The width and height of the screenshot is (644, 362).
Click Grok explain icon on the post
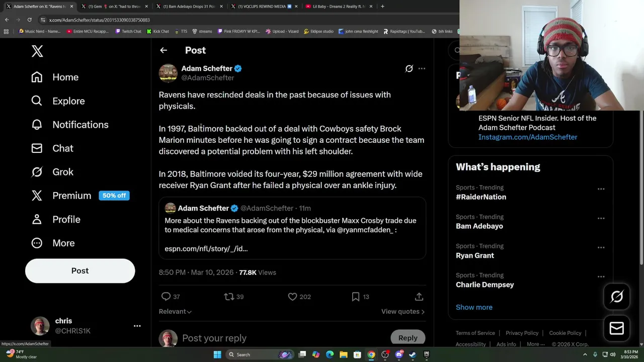[x=409, y=68]
